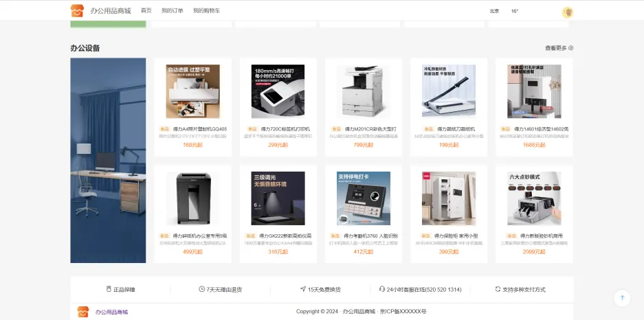The image size is (644, 320).
Task: Click the 正品保障 medal icon
Action: tap(109, 289)
